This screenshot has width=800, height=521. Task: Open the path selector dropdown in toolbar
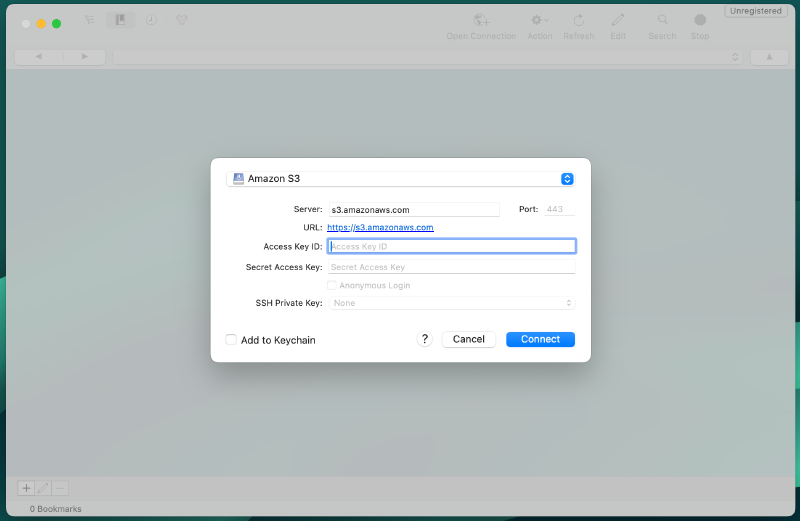click(x=429, y=57)
